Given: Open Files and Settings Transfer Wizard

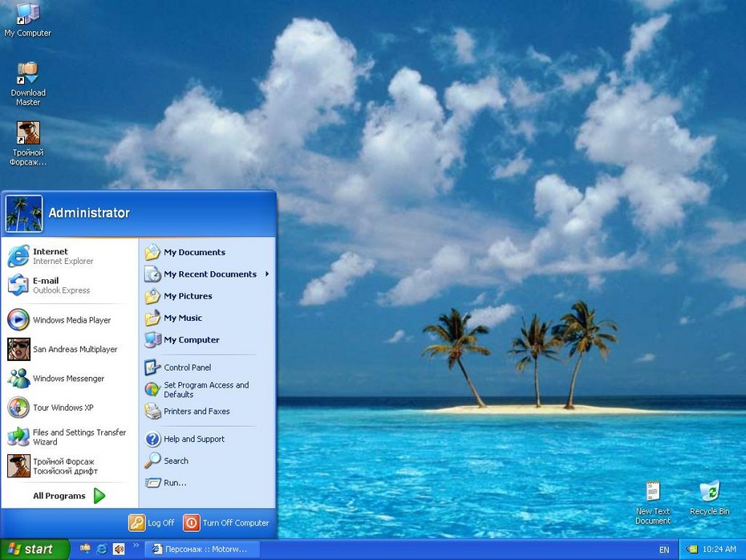Looking at the screenshot, I should click(70, 436).
